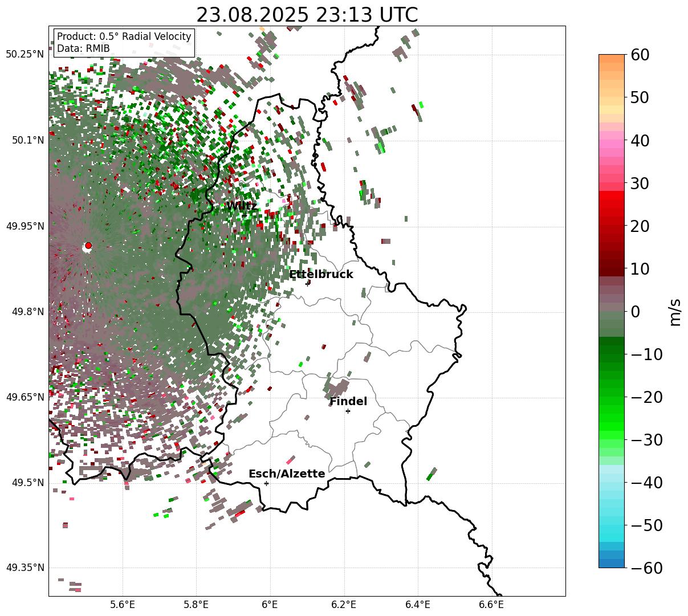Click the blue bottom end of the colorbar
The image size is (688, 616).
[x=612, y=563]
